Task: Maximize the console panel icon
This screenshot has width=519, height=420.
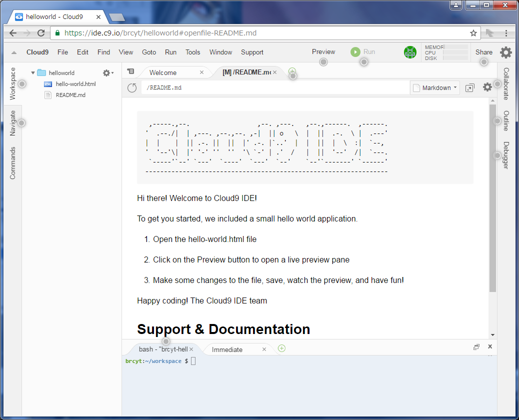Action: pos(476,347)
